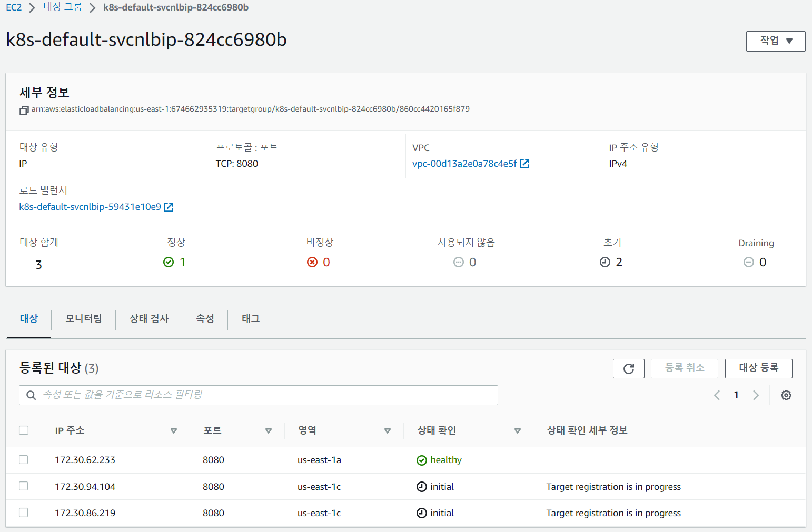The height and width of the screenshot is (532, 812).
Task: Sort by 상태 확인 column arrow
Action: tap(517, 431)
